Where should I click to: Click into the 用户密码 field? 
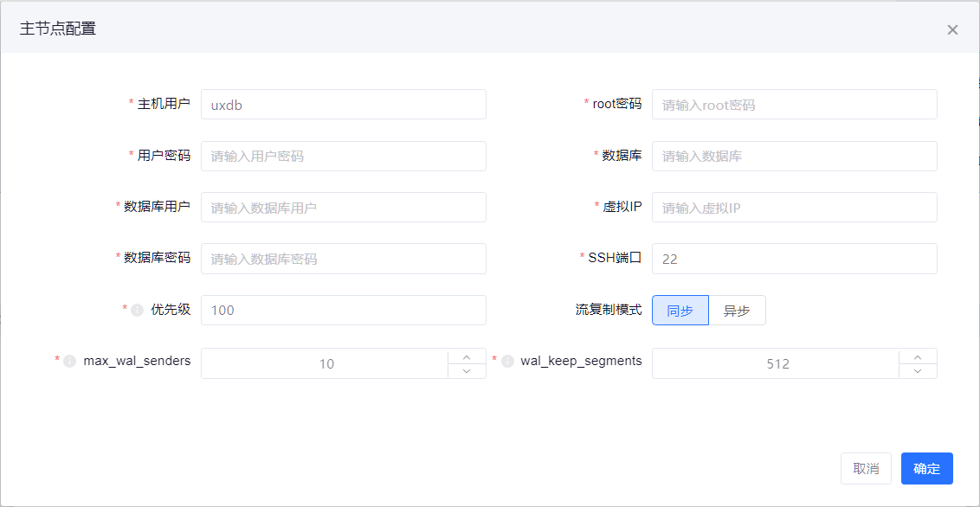[x=343, y=157]
